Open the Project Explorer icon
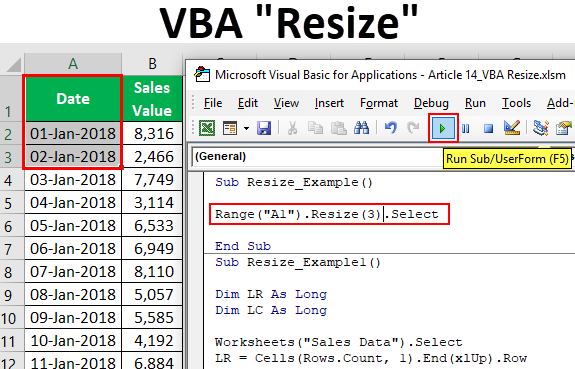The image size is (575, 369). (x=541, y=128)
